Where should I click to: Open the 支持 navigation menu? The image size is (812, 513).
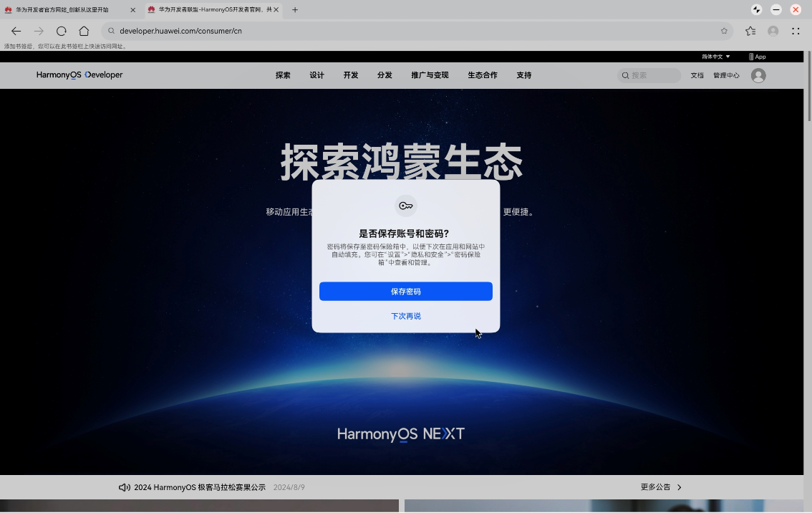(524, 75)
